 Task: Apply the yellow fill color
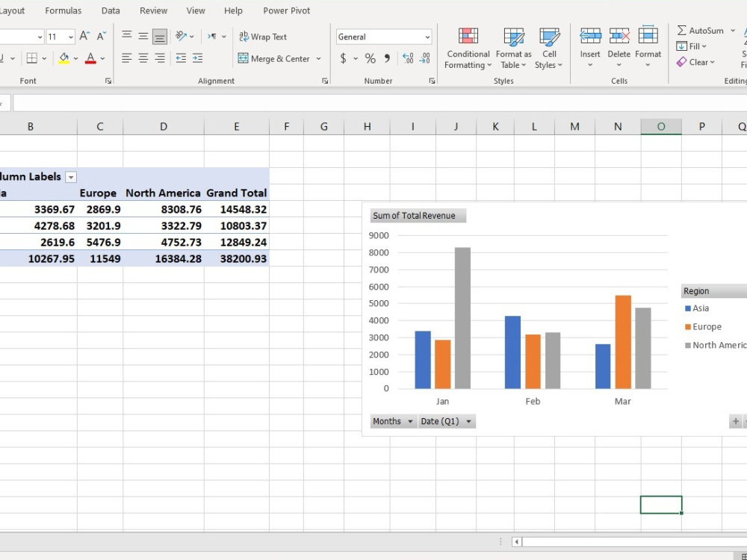click(x=63, y=58)
